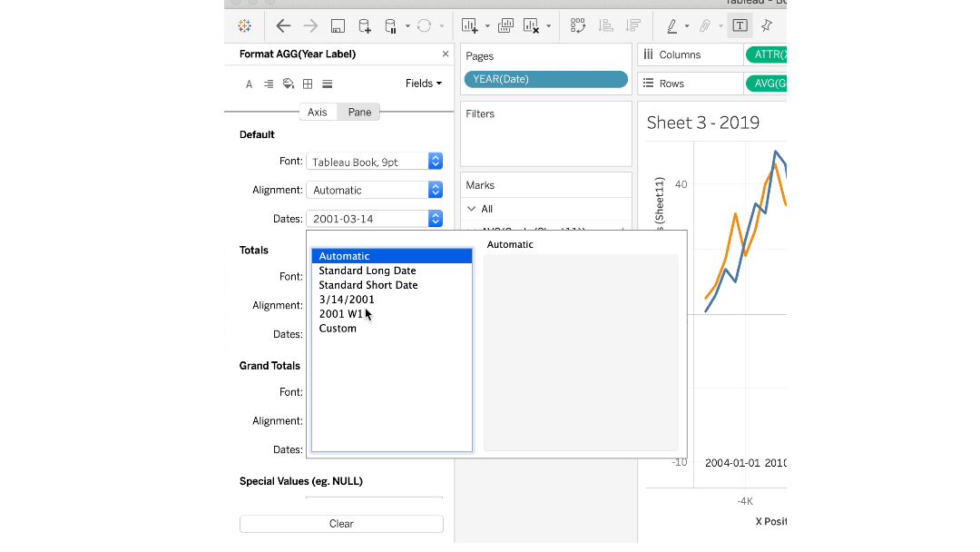Select the Font format icon
980x552 pixels.
tap(249, 84)
